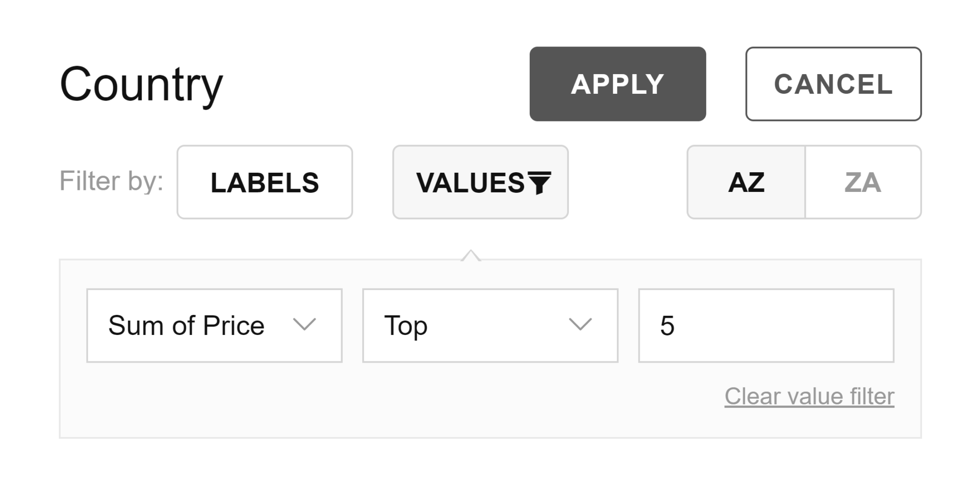
Task: Switch to the Labels filter
Action: pos(265,182)
